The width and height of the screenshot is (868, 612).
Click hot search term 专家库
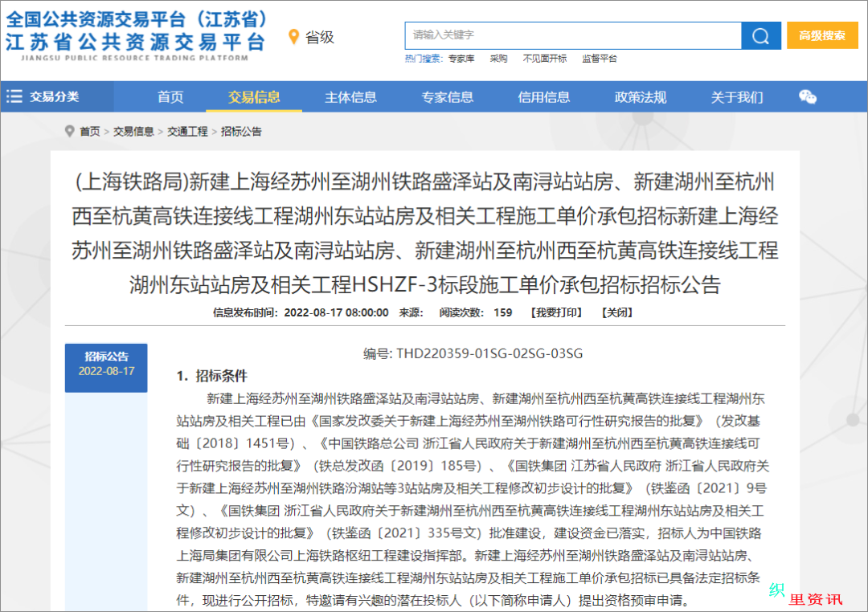(461, 59)
